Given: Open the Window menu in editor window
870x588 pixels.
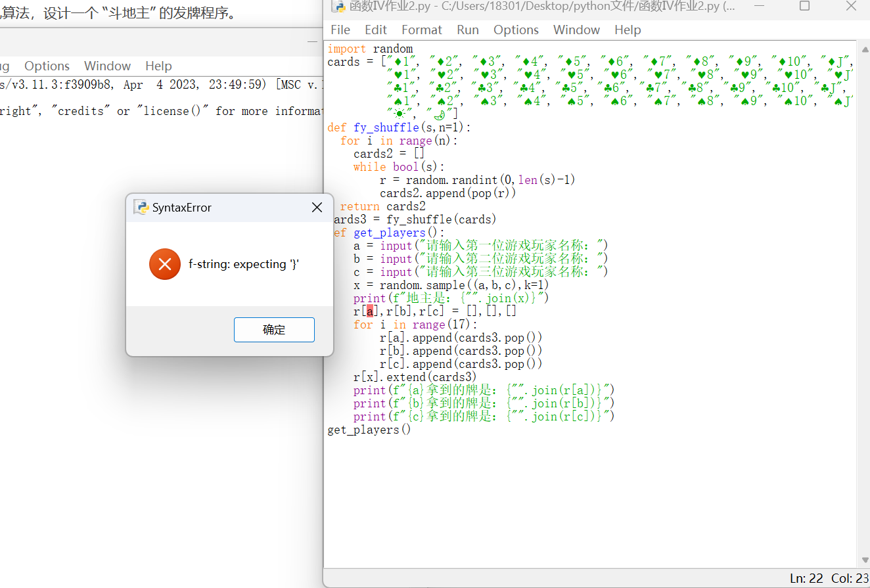Looking at the screenshot, I should [x=576, y=30].
